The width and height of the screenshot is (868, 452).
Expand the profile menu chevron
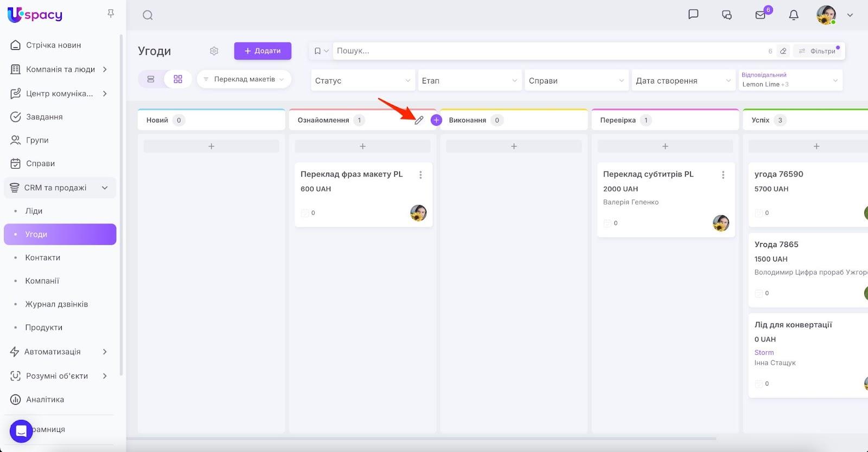coord(850,15)
